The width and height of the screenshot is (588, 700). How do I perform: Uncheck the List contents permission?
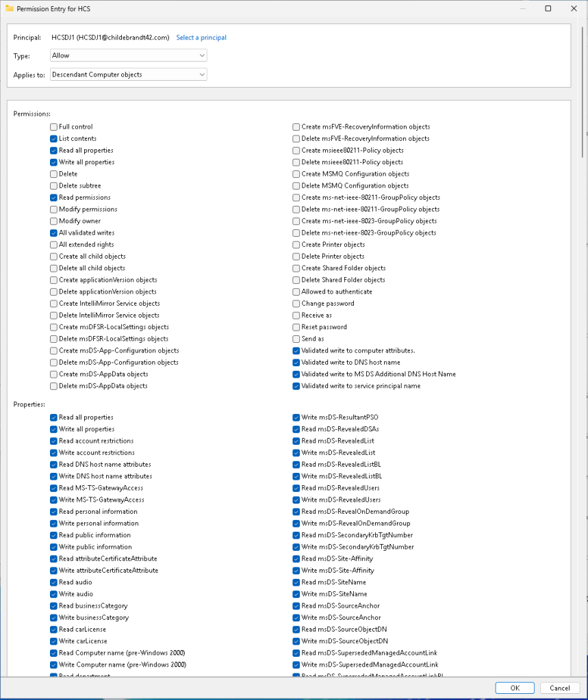tap(53, 138)
